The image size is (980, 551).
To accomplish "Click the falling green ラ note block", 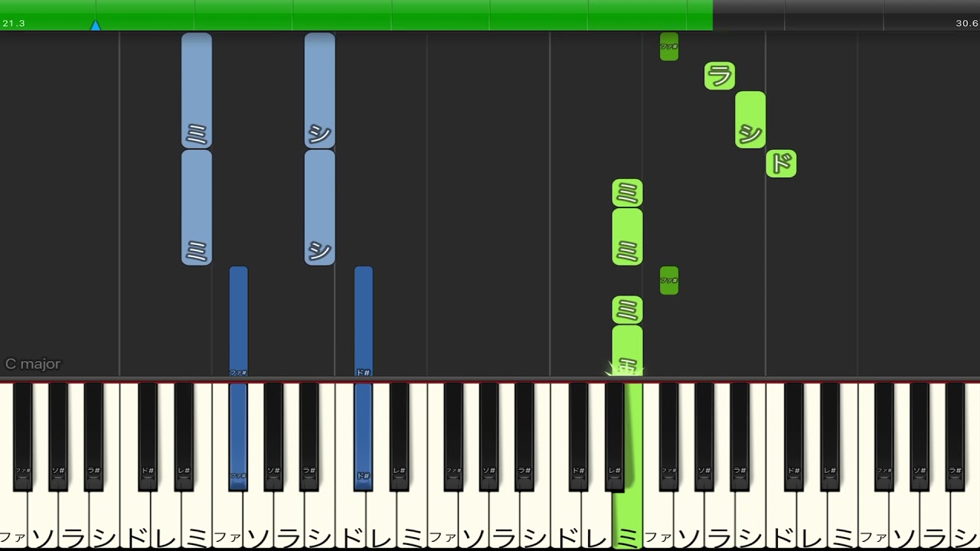I will coord(720,76).
